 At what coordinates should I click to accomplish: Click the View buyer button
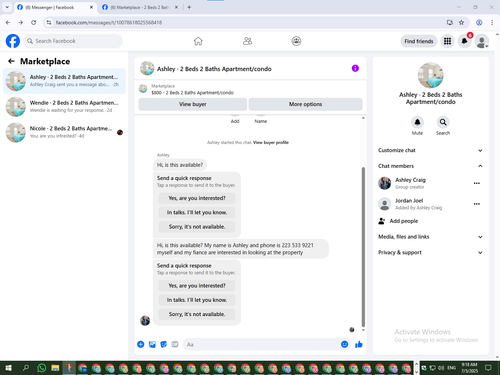pyautogui.click(x=193, y=104)
